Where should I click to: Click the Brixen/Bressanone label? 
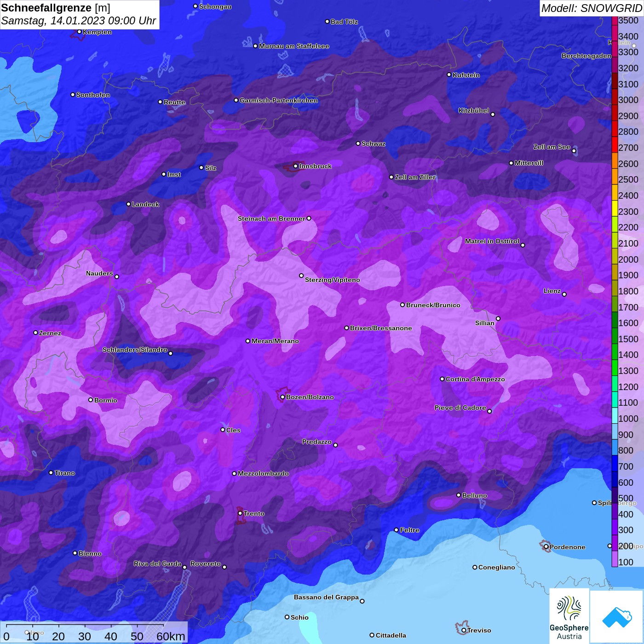(381, 328)
